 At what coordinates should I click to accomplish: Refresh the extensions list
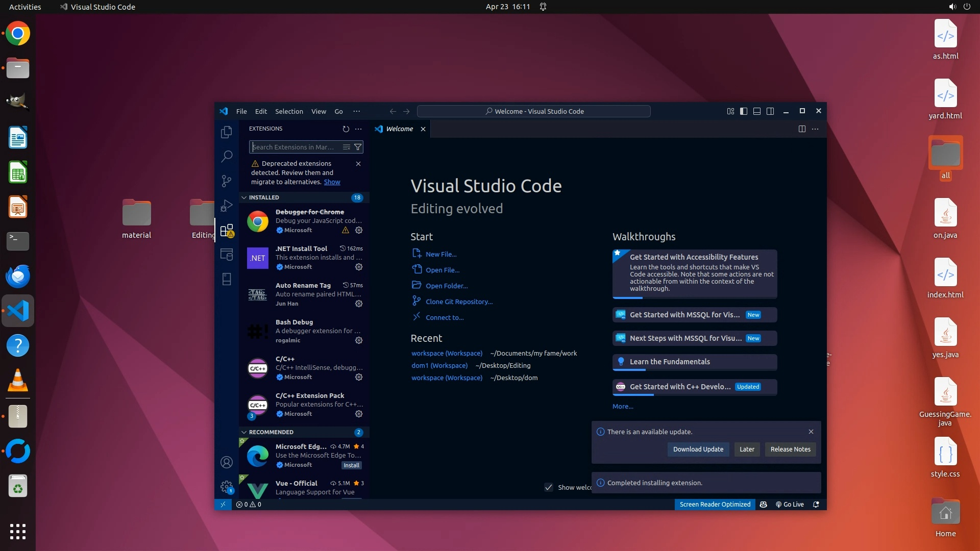346,129
